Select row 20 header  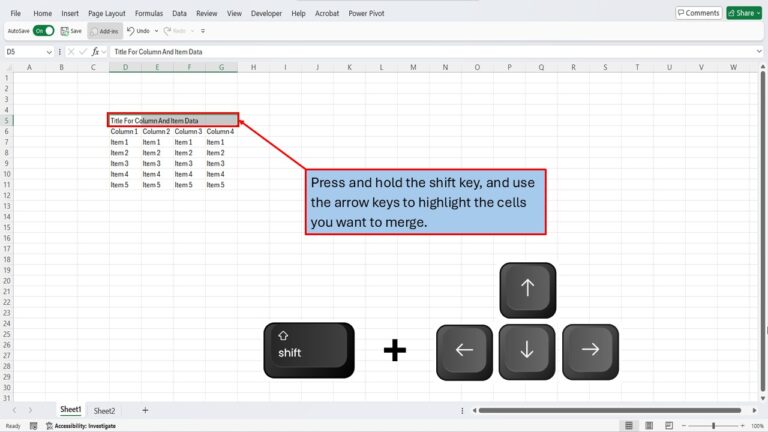(x=7, y=281)
